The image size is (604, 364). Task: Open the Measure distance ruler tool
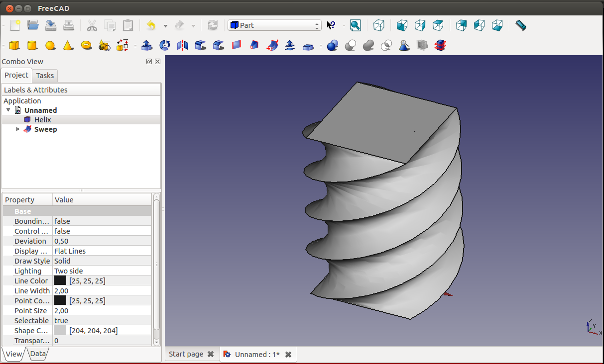pyautogui.click(x=520, y=25)
